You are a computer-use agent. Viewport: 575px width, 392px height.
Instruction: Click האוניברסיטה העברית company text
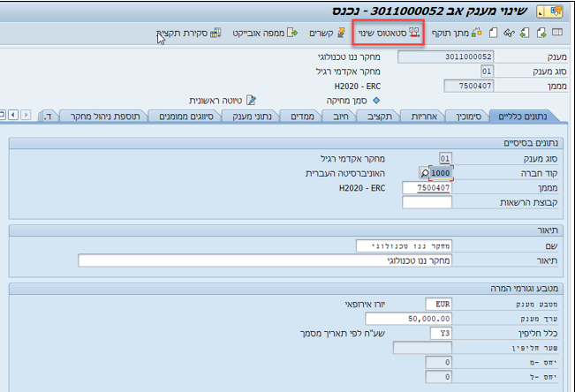pyautogui.click(x=345, y=173)
